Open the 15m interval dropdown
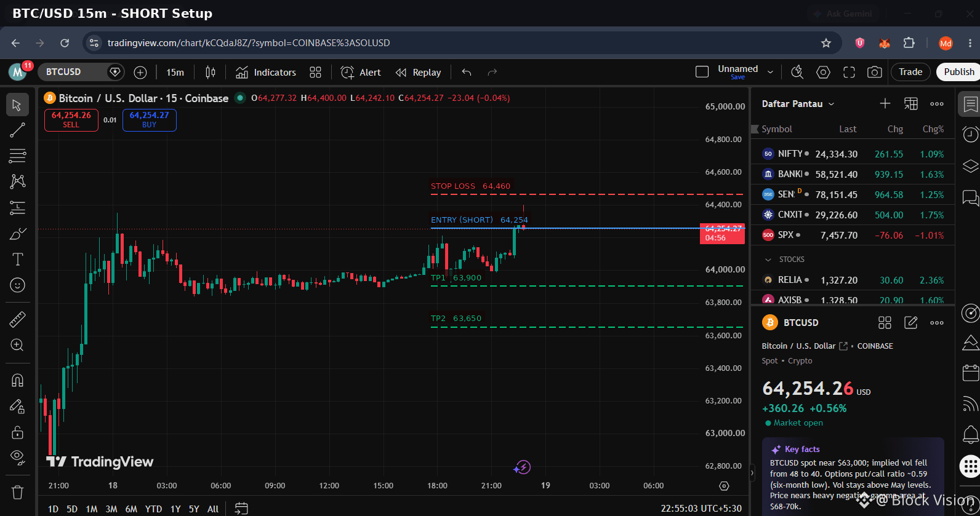 [175, 73]
